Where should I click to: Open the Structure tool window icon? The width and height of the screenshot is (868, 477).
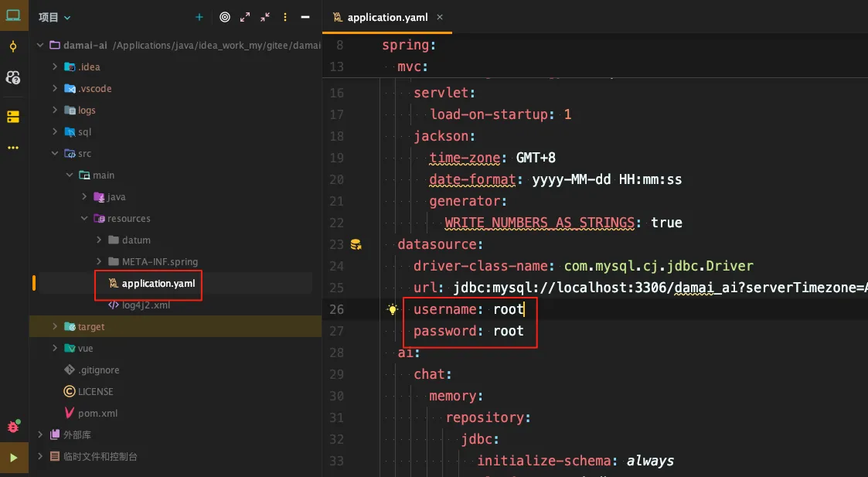click(13, 117)
